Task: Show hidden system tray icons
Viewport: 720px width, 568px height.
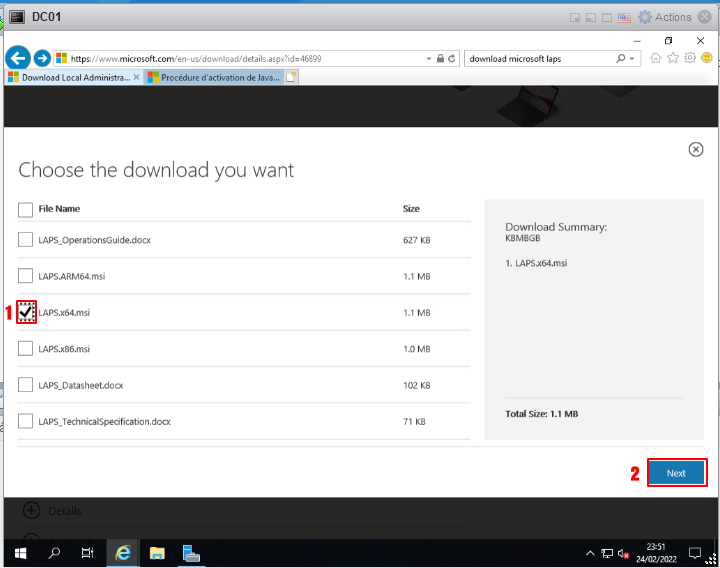Action: point(590,553)
